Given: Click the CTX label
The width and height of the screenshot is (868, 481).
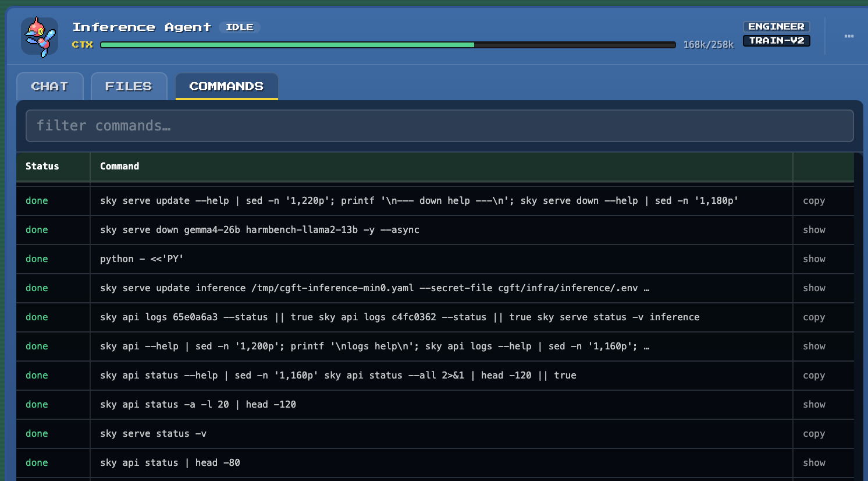Looking at the screenshot, I should click(83, 45).
